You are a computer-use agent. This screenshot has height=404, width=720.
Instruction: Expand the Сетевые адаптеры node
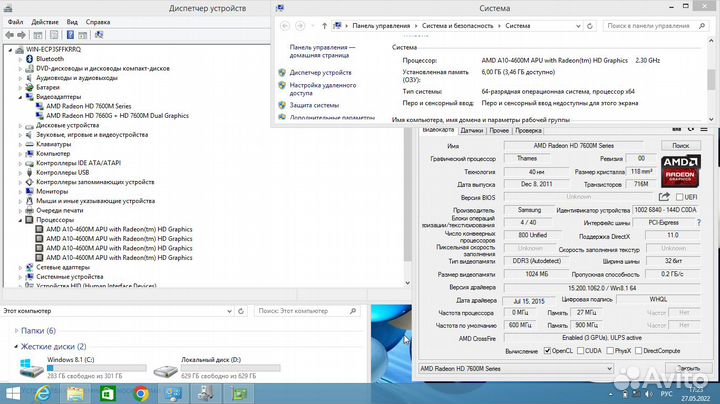(x=21, y=267)
